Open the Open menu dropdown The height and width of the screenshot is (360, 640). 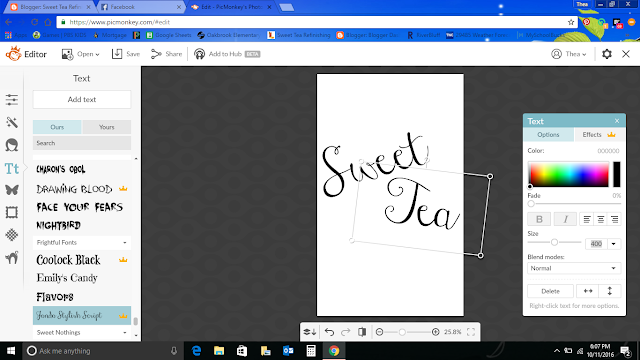80,54
